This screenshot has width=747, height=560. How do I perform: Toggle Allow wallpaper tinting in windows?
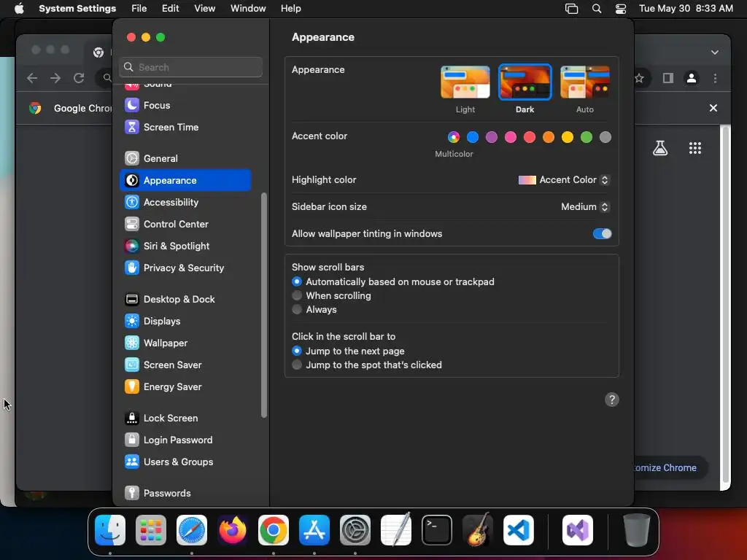[x=602, y=234]
